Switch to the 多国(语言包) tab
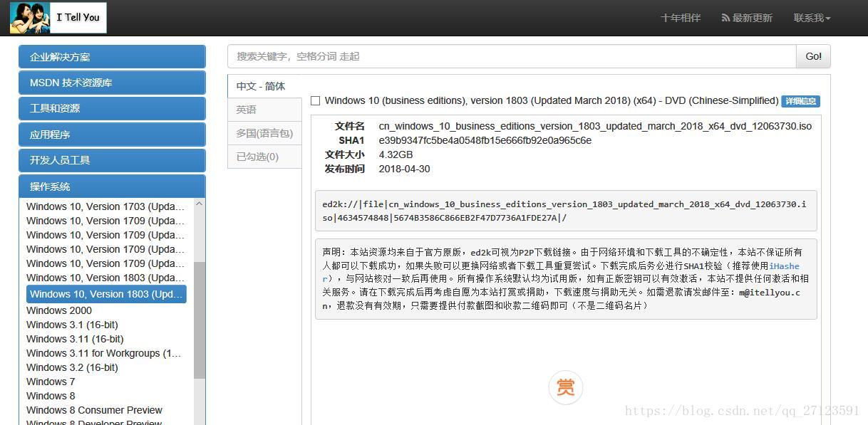Viewport: 868px width, 425px height. pyautogui.click(x=264, y=133)
